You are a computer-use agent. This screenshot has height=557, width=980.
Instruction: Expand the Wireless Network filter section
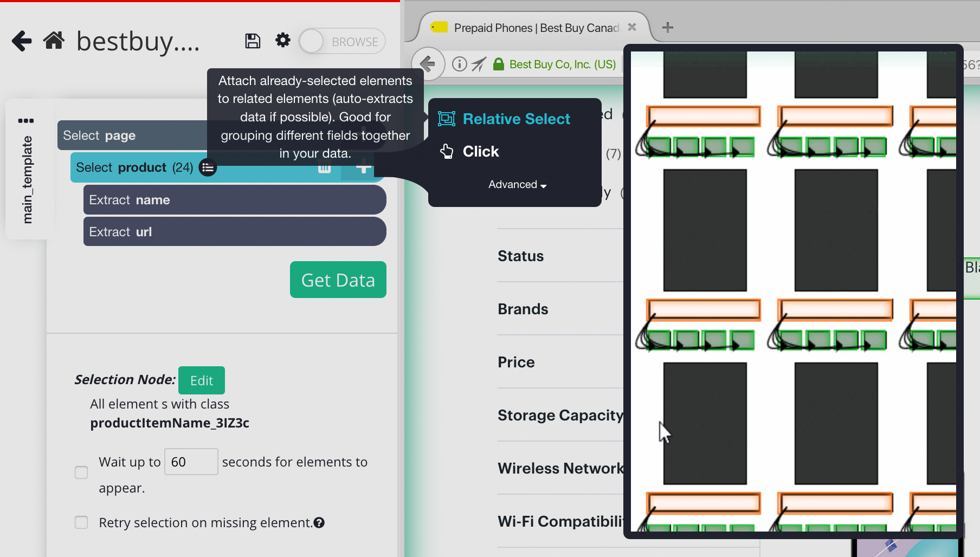pos(560,468)
